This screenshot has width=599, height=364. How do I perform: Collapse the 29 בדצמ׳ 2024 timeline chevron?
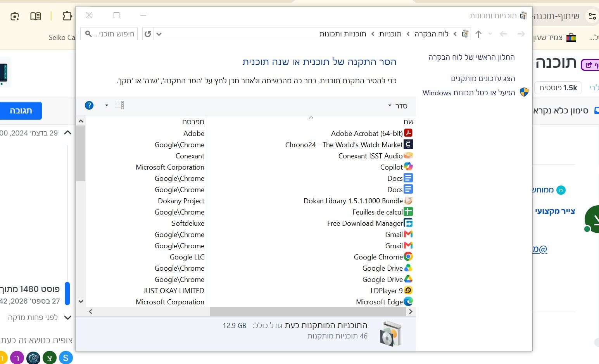point(67,133)
